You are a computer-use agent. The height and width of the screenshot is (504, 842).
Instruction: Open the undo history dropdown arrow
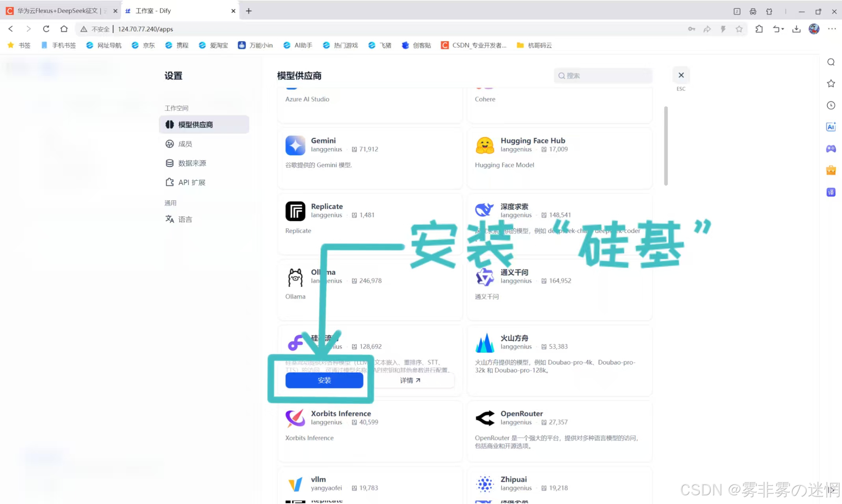tap(783, 29)
